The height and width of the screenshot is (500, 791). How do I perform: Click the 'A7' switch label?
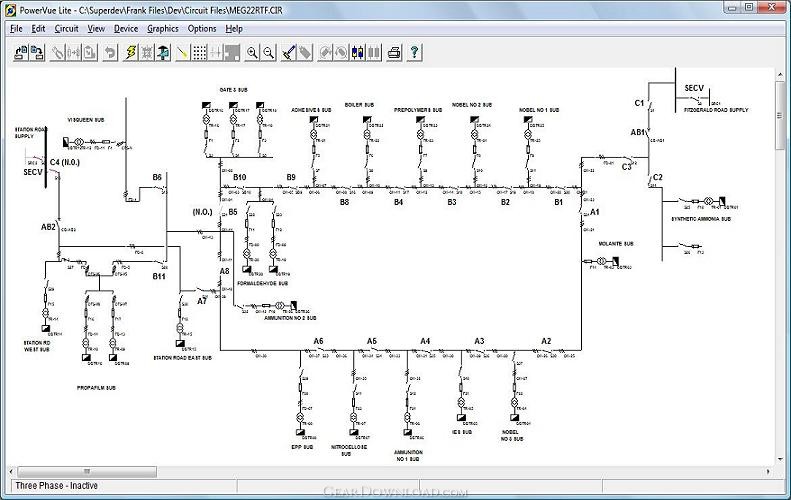[x=202, y=301]
